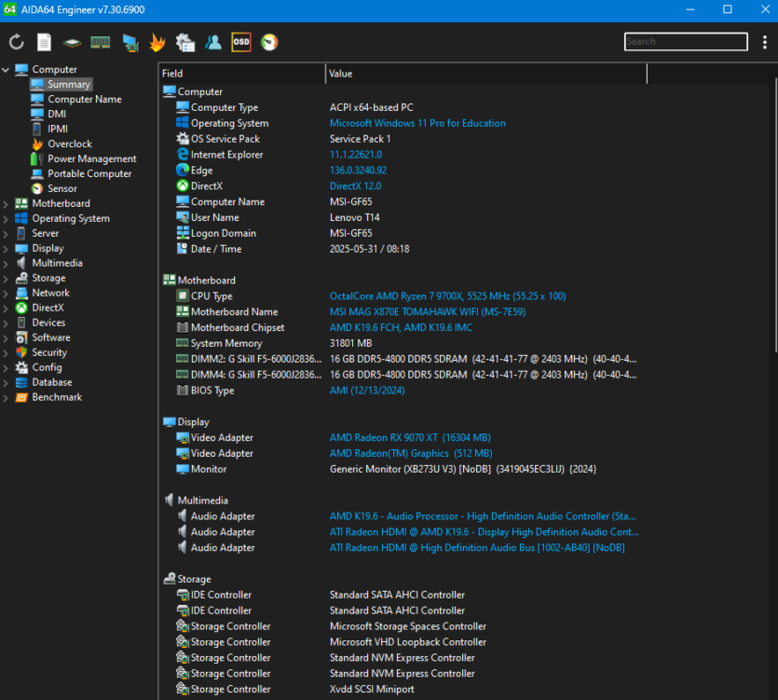The width and height of the screenshot is (778, 700).
Task: Click the Power Management battery icon
Action: coord(37,158)
